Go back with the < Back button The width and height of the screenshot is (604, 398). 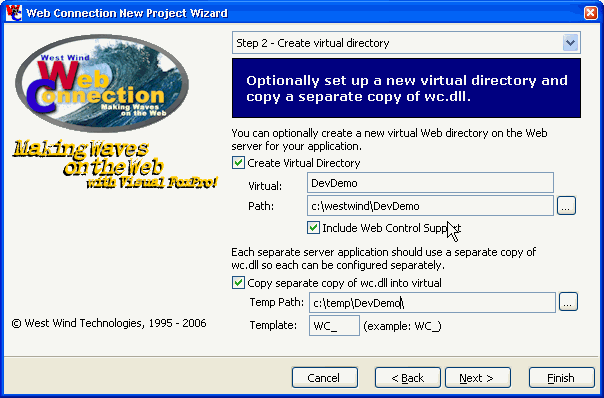(x=408, y=378)
